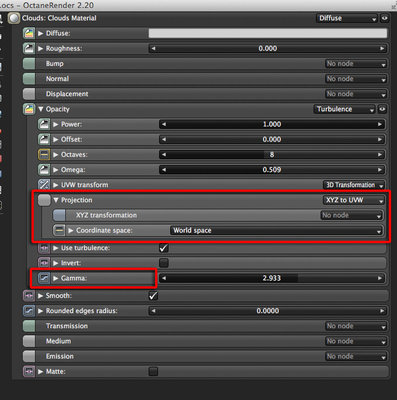Click the Diffuse row texture node icon
The height and width of the screenshot is (400, 397).
click(29, 33)
